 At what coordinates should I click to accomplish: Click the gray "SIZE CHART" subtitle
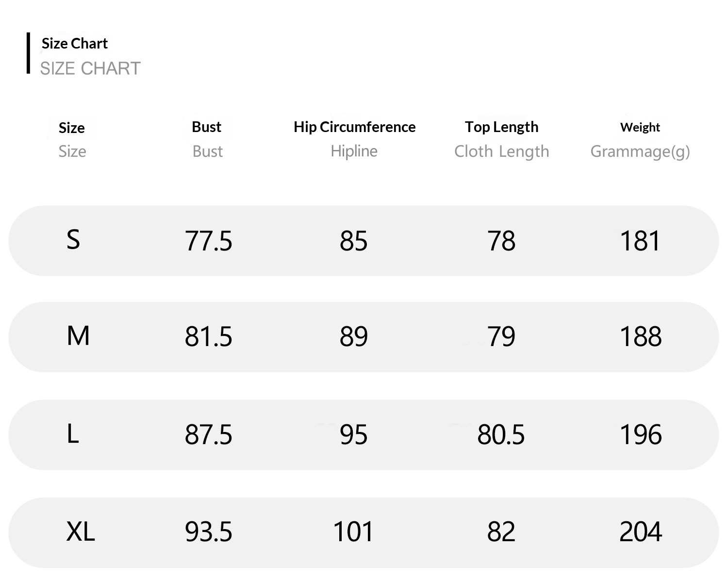[90, 68]
